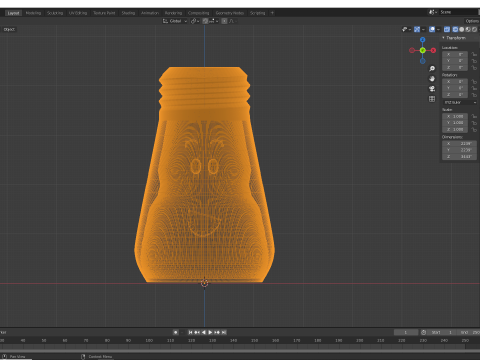Open the Texture Paint workspace
480x360 pixels.
[104, 13]
